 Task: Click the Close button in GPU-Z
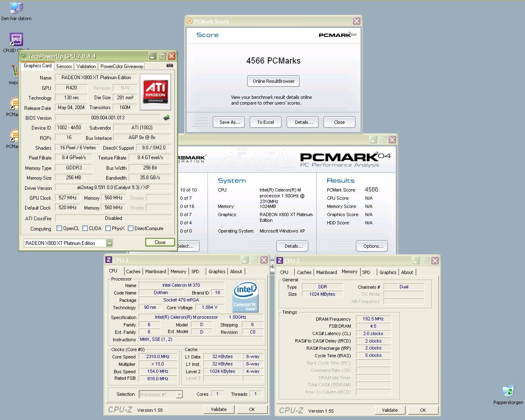pos(160,242)
